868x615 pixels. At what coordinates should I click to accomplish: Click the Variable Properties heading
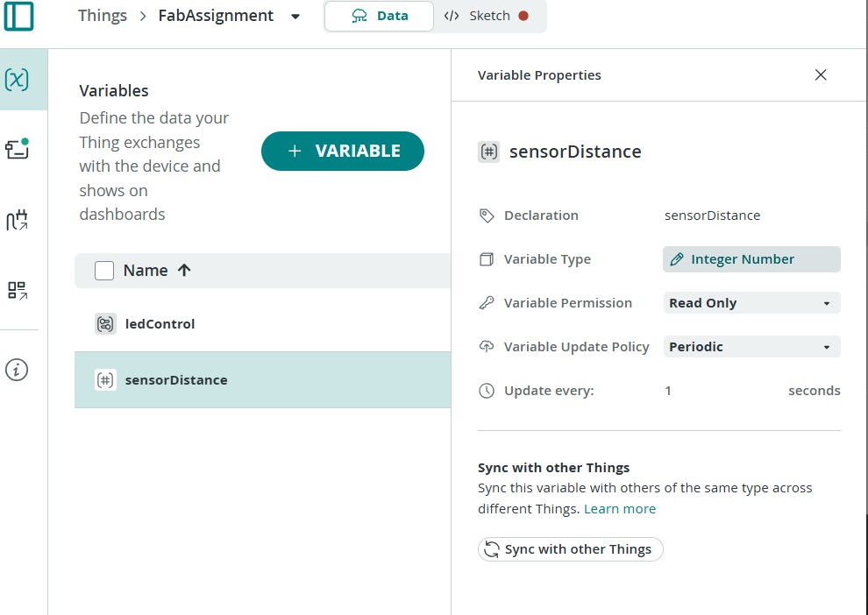539,75
